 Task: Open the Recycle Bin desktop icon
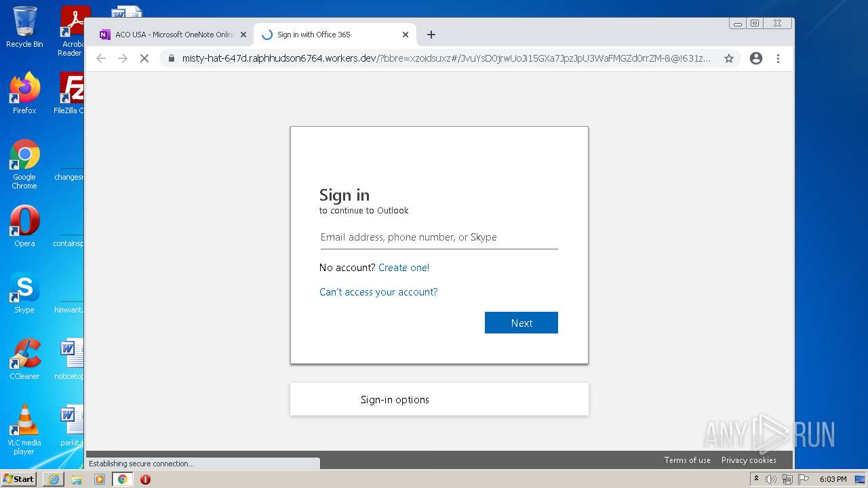(24, 27)
